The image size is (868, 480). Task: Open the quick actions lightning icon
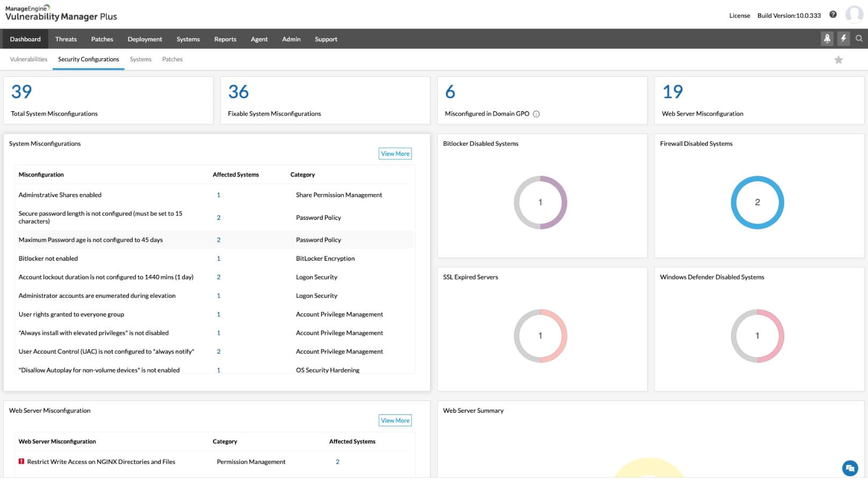pyautogui.click(x=843, y=38)
